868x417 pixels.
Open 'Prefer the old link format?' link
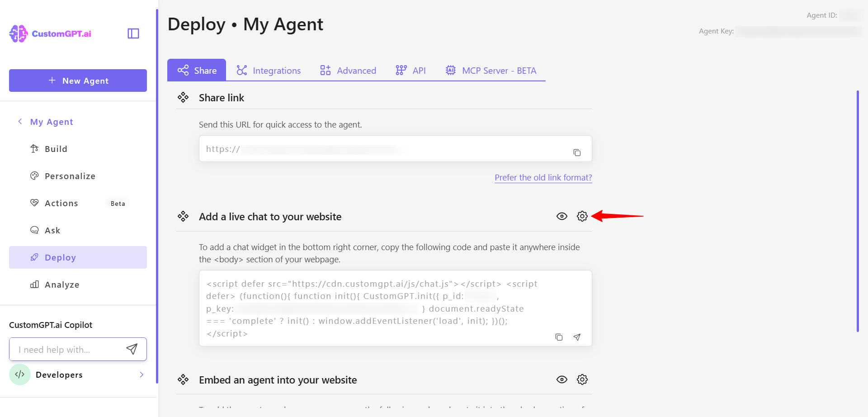click(543, 177)
